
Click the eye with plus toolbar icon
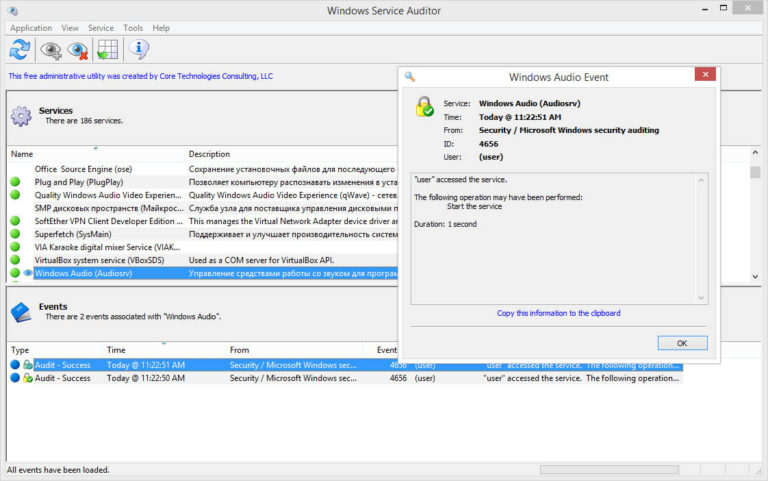pyautogui.click(x=50, y=50)
